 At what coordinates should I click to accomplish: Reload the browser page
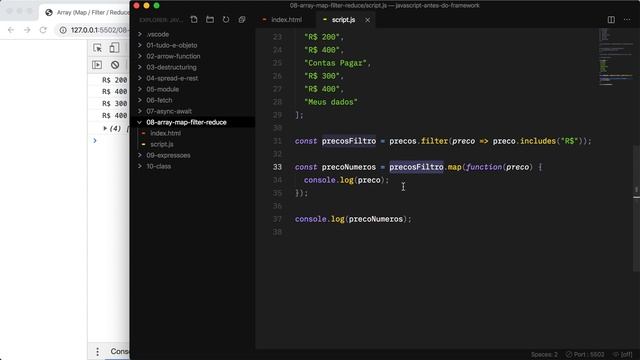[x=43, y=30]
